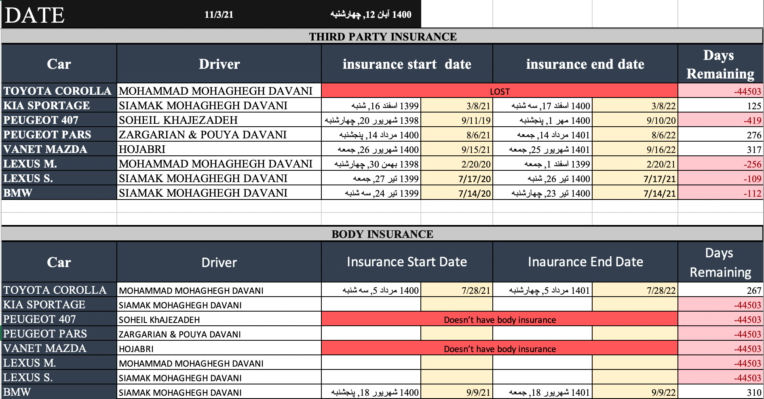764x399 pixels.
Task: Select the BODY INSURANCE title bar
Action: click(382, 234)
